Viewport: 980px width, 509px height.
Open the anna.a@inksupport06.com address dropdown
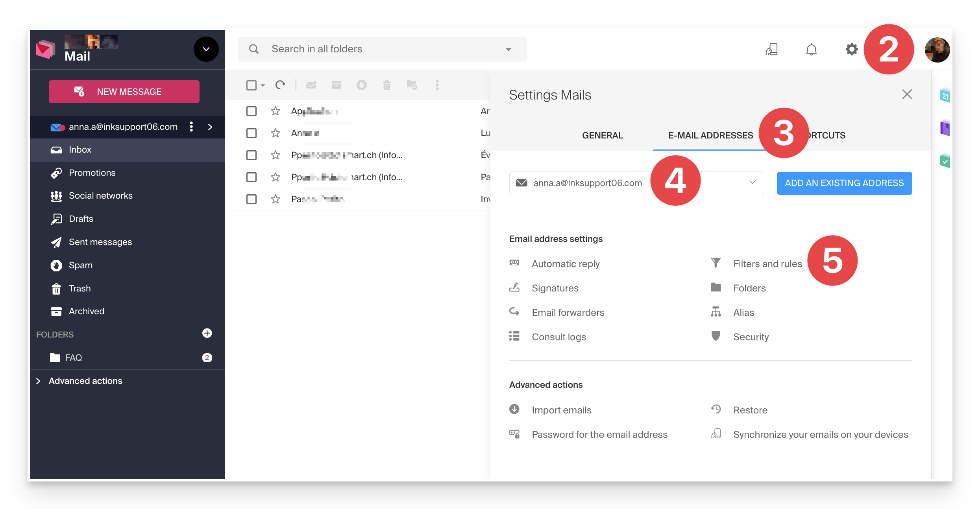pos(752,183)
